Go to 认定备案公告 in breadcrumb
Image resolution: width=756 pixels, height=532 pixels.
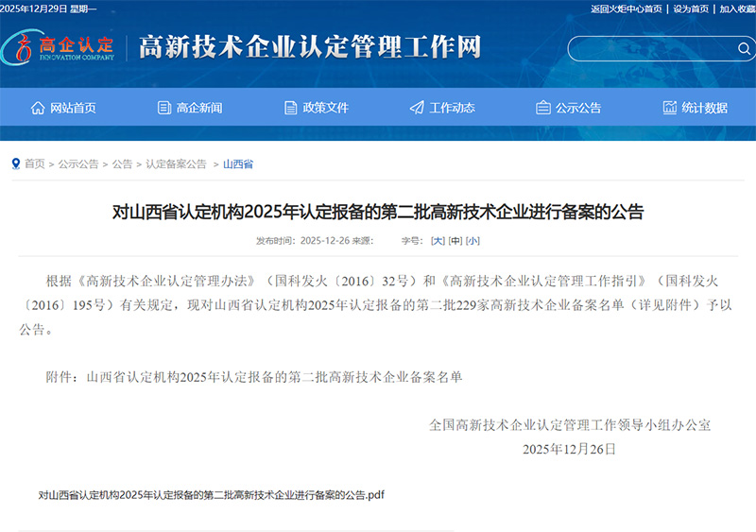(176, 164)
